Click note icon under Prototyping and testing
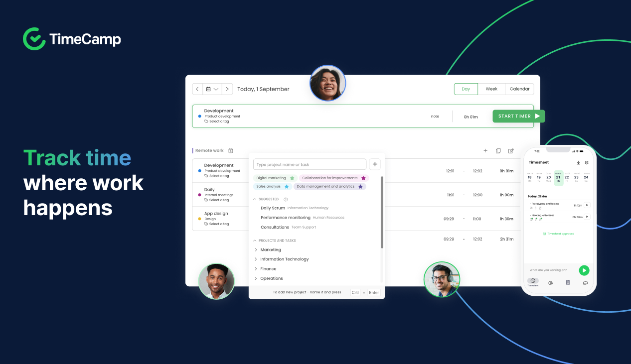 (x=540, y=208)
